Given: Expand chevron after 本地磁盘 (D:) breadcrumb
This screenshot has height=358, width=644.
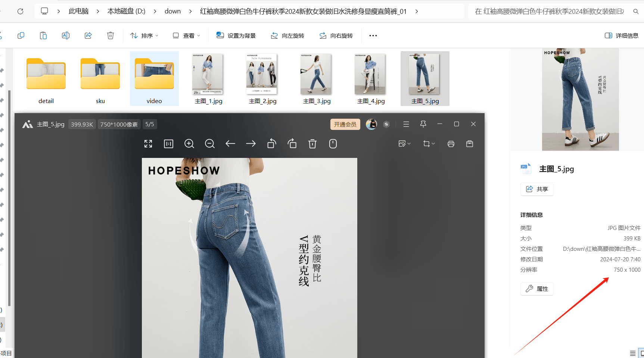Looking at the screenshot, I should 155,11.
